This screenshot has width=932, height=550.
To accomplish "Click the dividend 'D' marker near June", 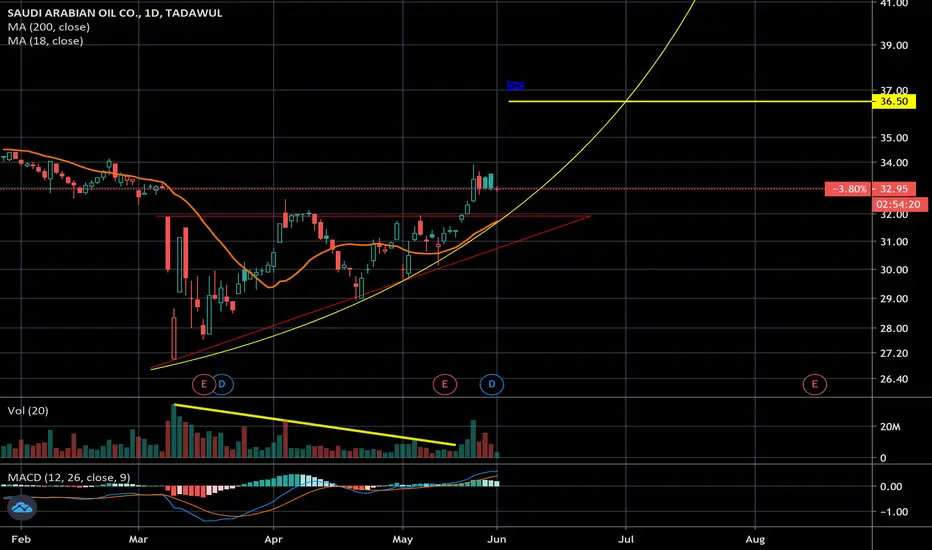I will [x=492, y=384].
